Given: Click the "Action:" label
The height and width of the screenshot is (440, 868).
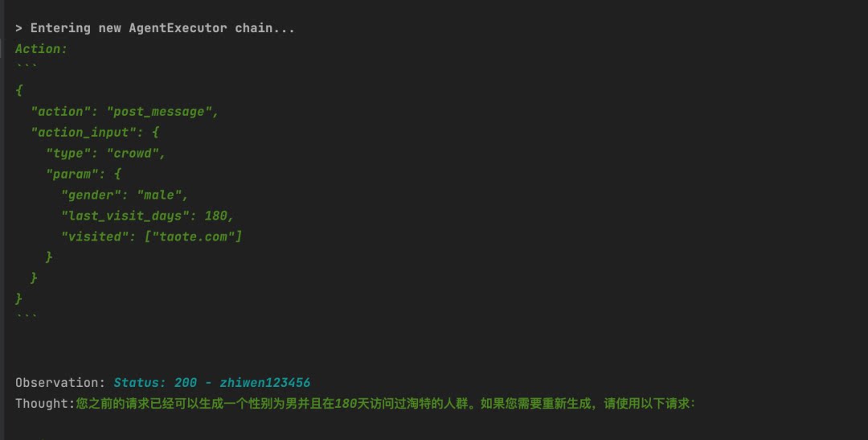Looking at the screenshot, I should pos(41,49).
